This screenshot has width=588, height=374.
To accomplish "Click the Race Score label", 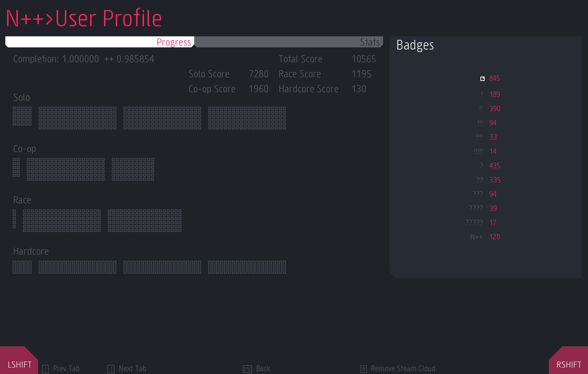I will (x=300, y=74).
